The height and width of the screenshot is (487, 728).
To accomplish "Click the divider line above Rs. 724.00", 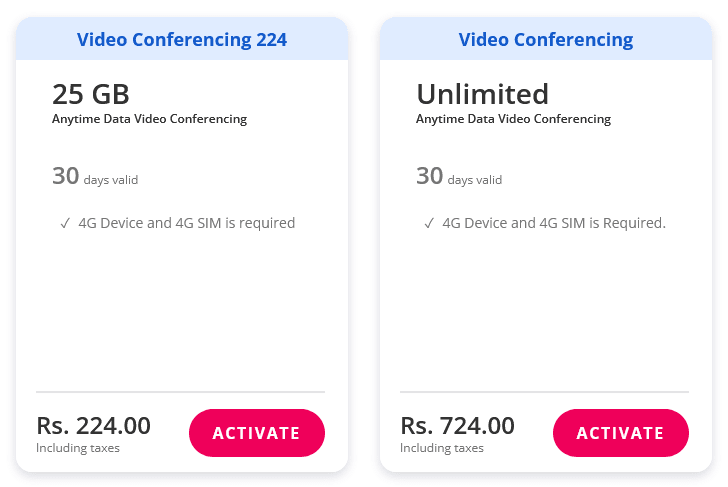I will [544, 392].
